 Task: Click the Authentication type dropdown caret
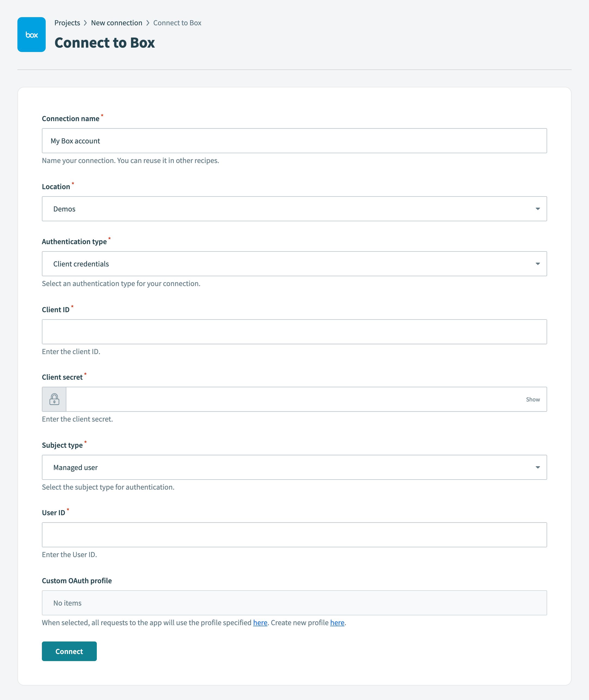coord(538,264)
